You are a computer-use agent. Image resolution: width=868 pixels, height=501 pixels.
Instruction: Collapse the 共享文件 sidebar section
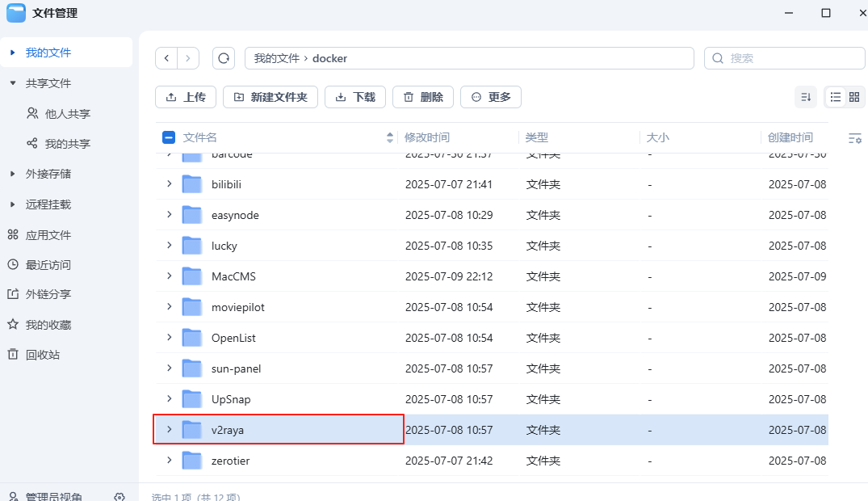pyautogui.click(x=13, y=83)
